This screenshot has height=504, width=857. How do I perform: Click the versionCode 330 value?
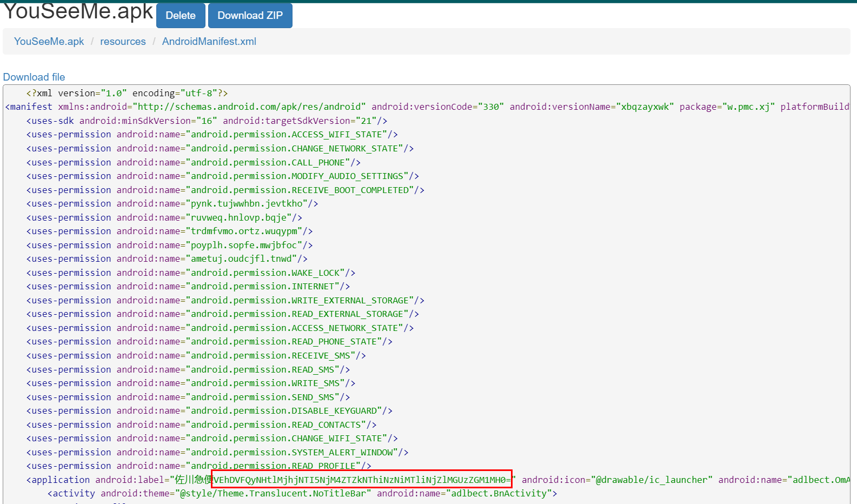491,107
